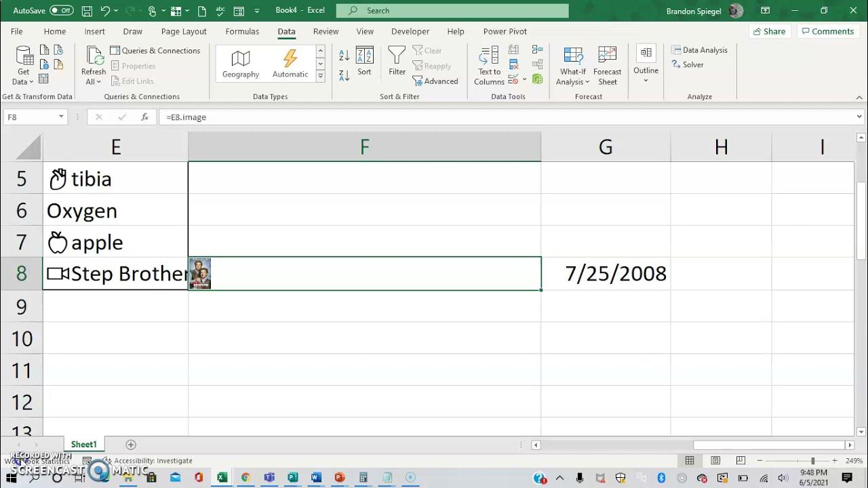
Task: Open the Touch/Mouse mode button
Action: point(153,11)
